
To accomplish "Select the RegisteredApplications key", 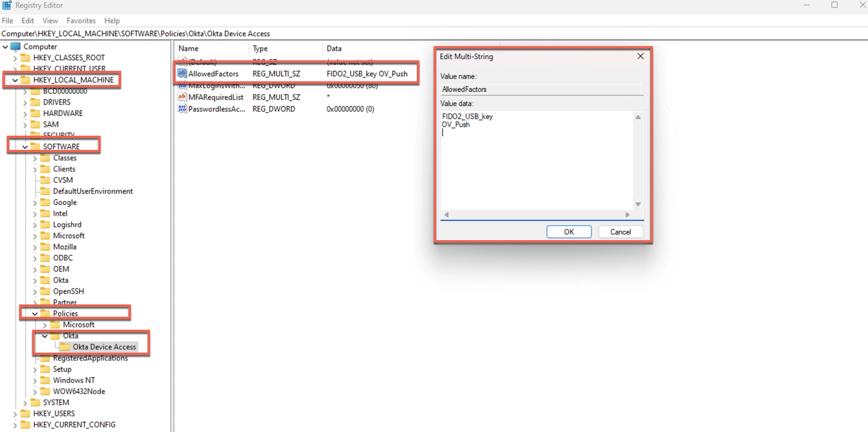I will (90, 358).
